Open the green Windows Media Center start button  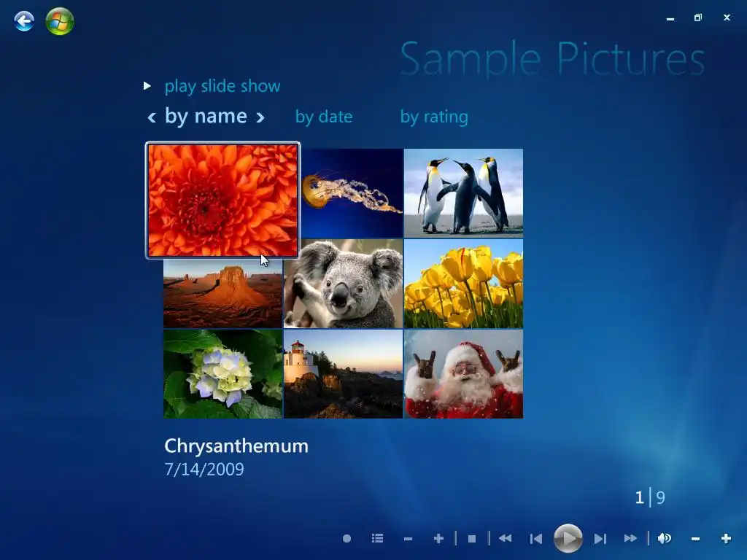click(x=60, y=21)
